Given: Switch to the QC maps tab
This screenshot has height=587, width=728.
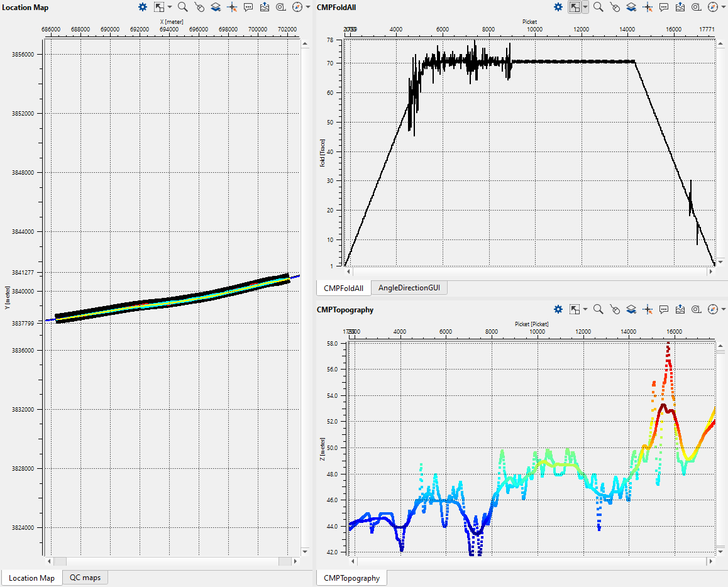Looking at the screenshot, I should (x=85, y=578).
